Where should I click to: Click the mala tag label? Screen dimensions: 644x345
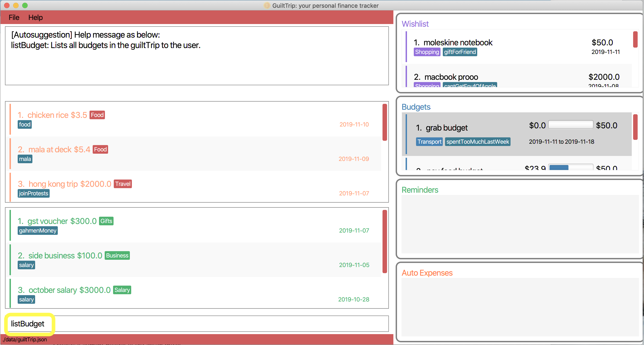pos(25,159)
